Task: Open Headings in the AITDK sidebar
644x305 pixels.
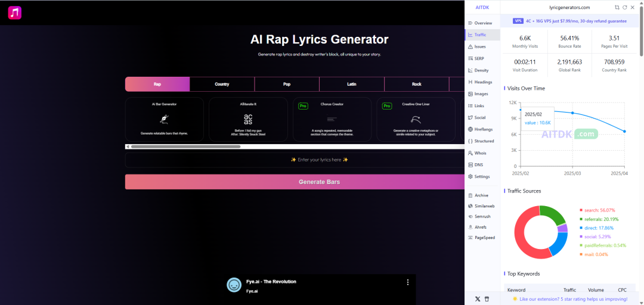Action: coord(482,82)
